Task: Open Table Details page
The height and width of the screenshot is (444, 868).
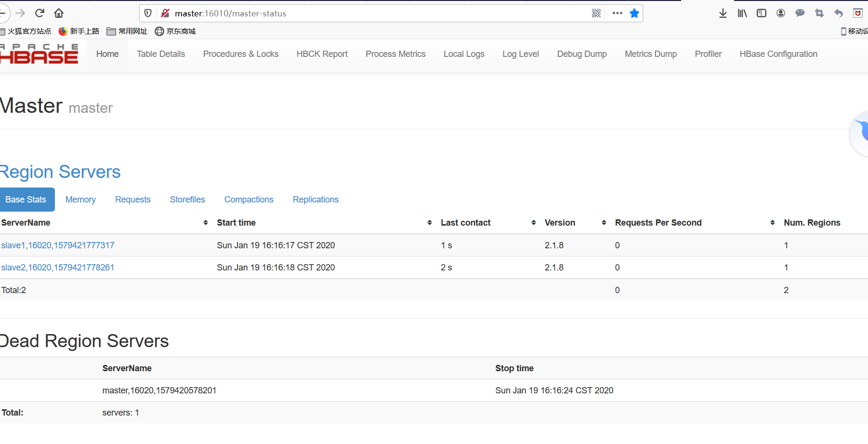Action: [x=161, y=54]
